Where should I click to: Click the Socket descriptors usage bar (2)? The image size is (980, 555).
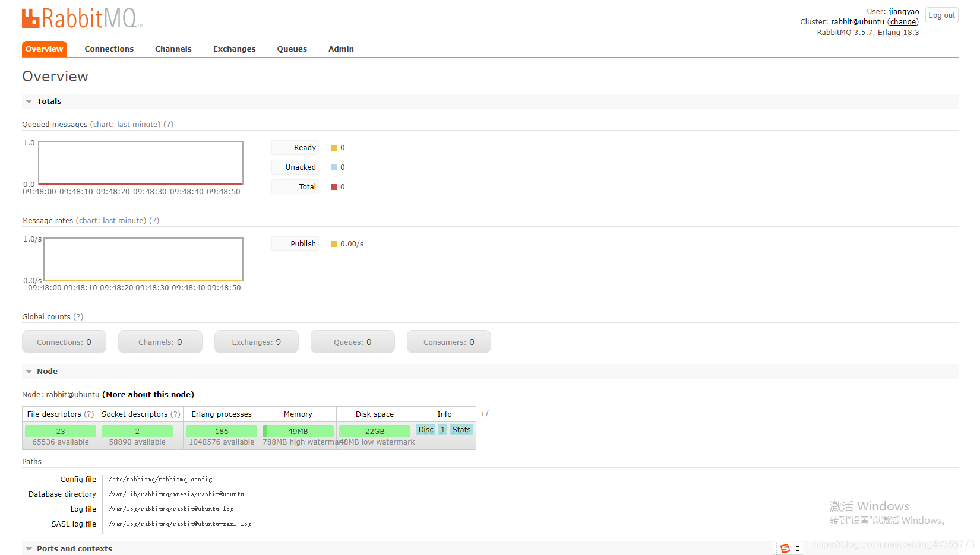point(137,431)
